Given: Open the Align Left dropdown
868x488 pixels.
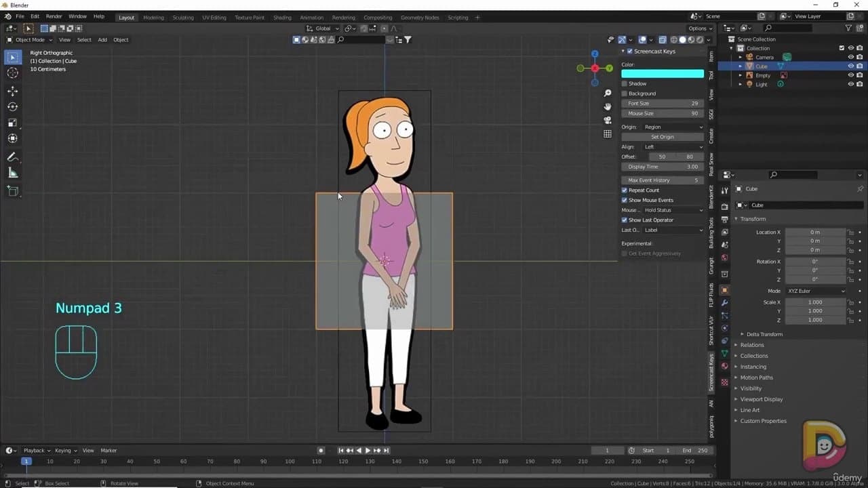Looking at the screenshot, I should [673, 147].
